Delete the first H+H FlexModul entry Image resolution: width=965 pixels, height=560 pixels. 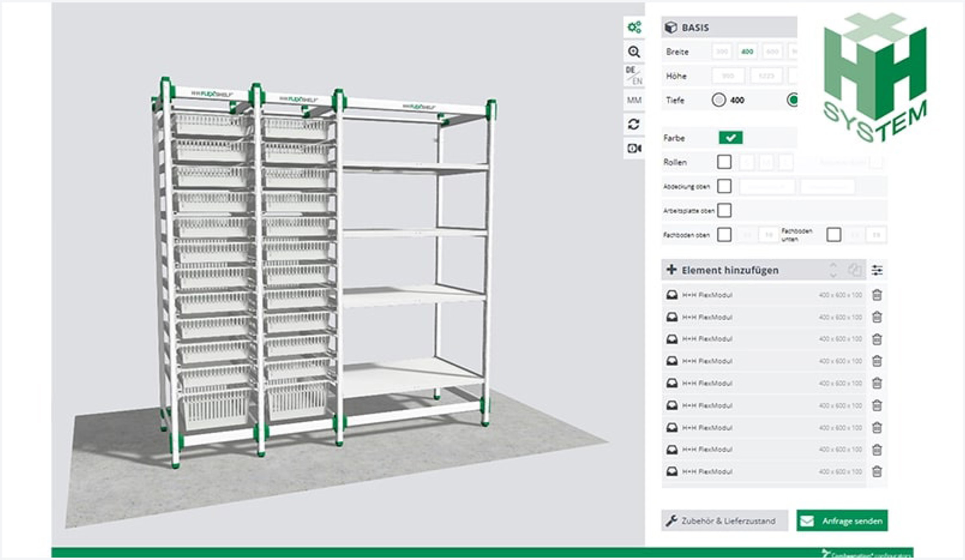[877, 295]
